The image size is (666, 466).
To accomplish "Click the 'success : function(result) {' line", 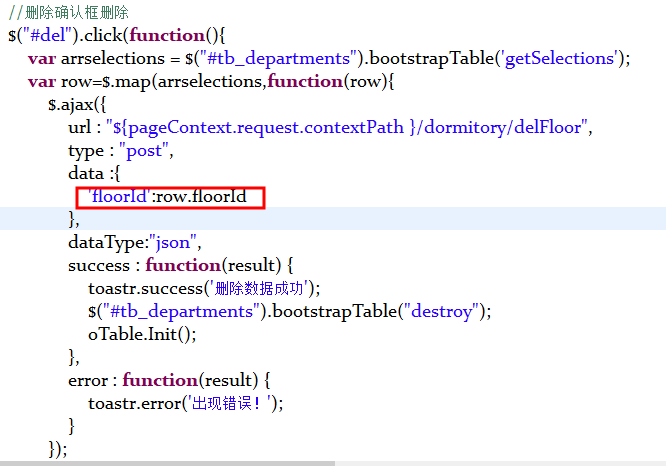I will [181, 265].
